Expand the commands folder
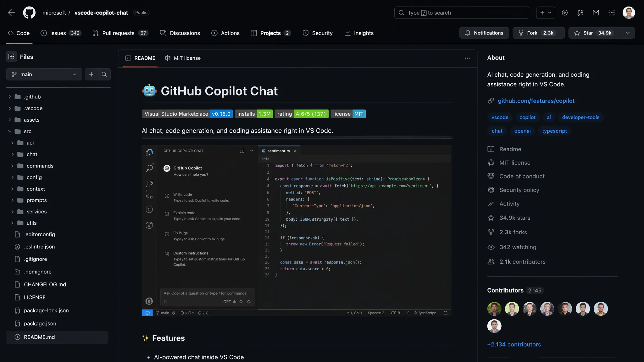 coord(12,166)
